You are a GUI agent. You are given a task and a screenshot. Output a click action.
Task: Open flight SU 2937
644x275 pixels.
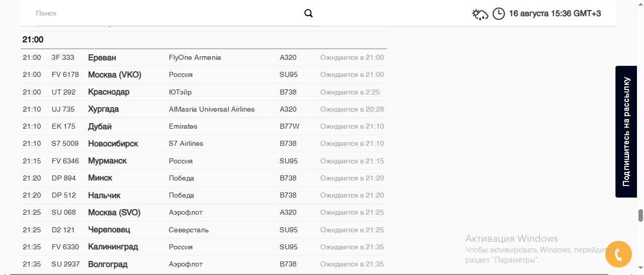tap(65, 264)
